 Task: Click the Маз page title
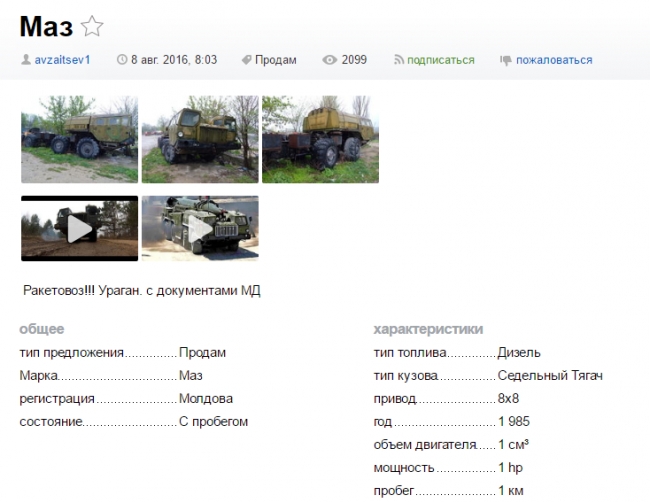46,27
